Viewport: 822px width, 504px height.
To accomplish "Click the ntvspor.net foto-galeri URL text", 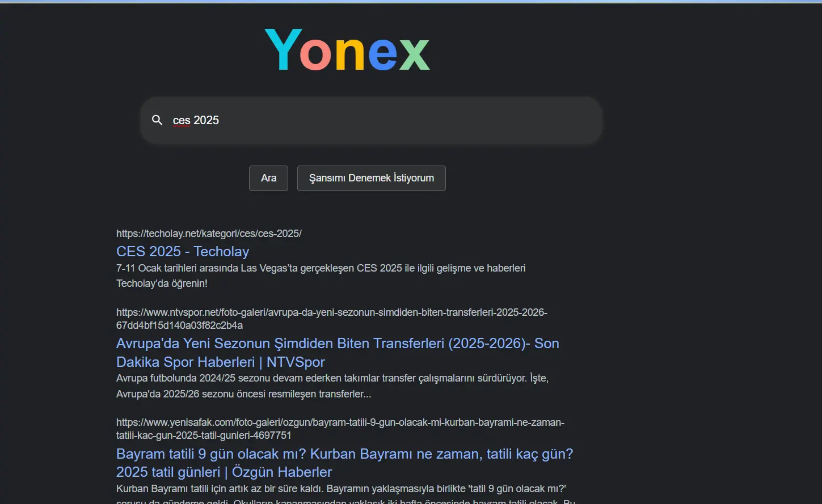I will click(331, 319).
